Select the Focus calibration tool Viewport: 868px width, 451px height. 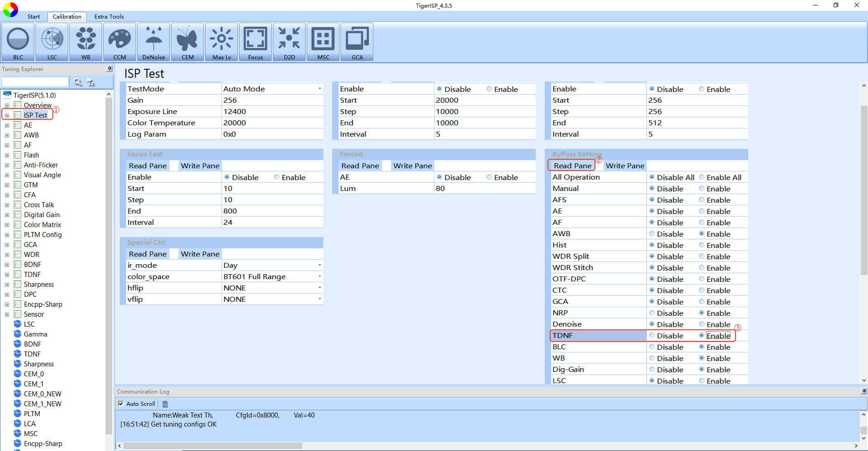pos(255,42)
